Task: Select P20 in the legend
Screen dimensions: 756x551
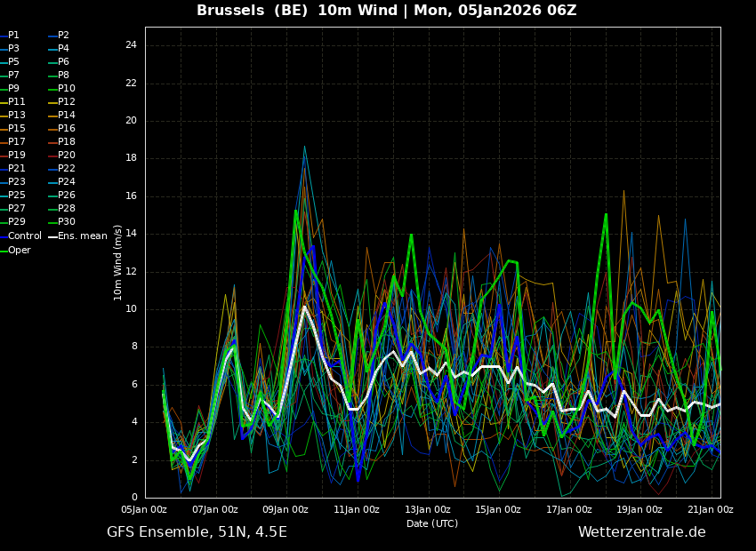Action: pos(61,156)
